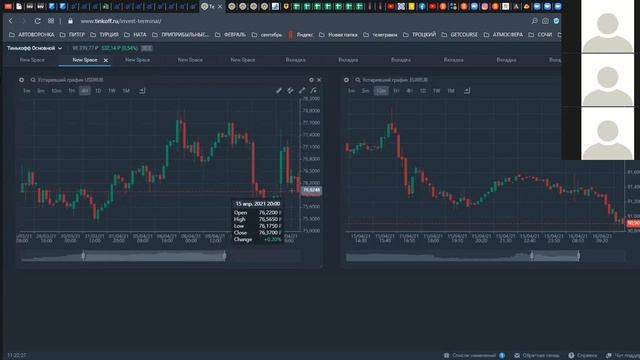Set right EURRUB chart to 4H timeframe
The height and width of the screenshot is (360, 640).
coord(409,91)
